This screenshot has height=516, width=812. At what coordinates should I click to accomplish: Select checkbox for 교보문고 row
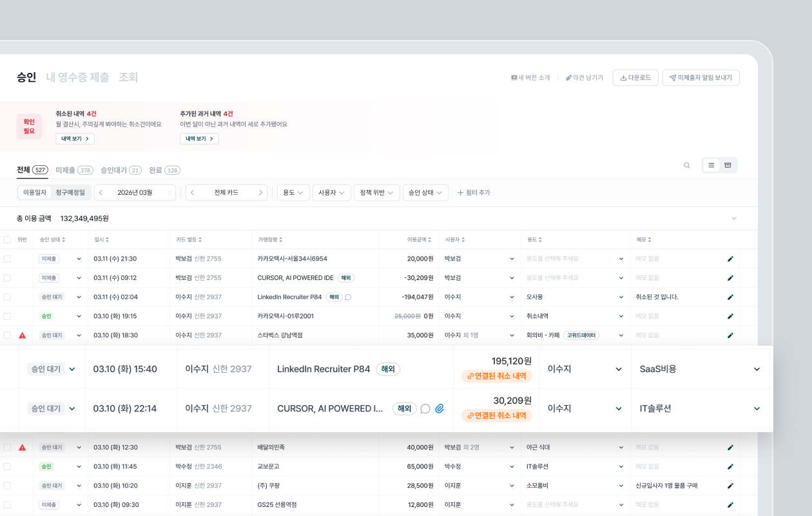pyautogui.click(x=7, y=466)
